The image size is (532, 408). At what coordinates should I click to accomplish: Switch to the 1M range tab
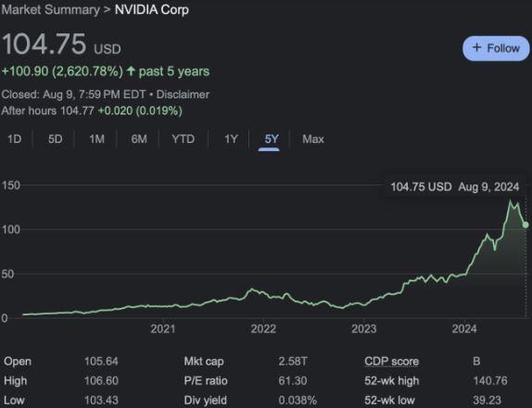[96, 139]
